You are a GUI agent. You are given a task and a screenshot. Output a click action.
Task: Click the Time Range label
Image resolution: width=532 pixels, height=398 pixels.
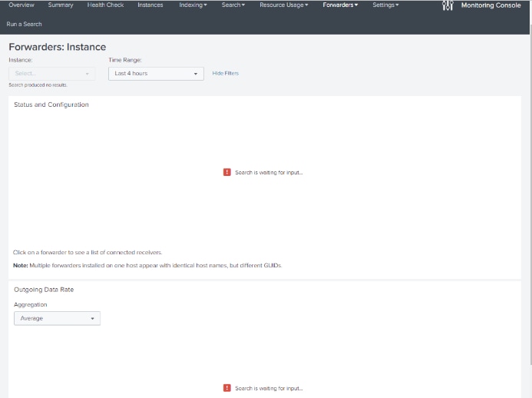click(x=125, y=60)
